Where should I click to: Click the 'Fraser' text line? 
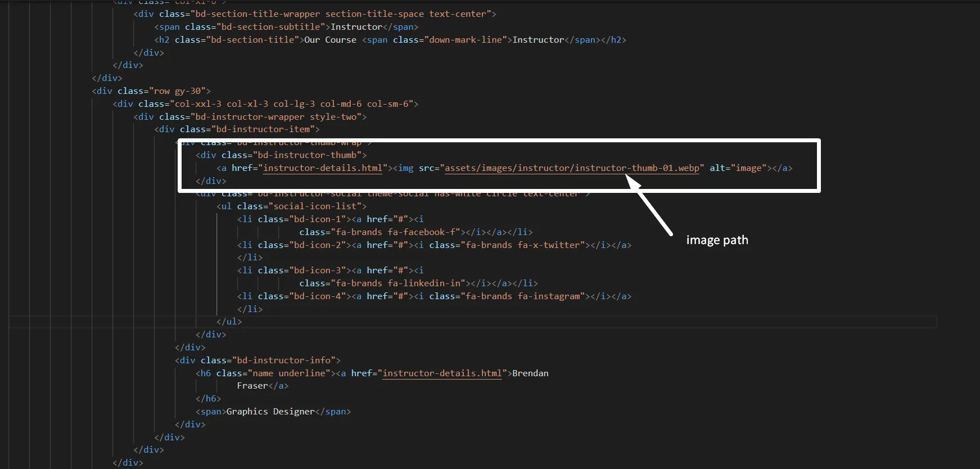tap(252, 386)
